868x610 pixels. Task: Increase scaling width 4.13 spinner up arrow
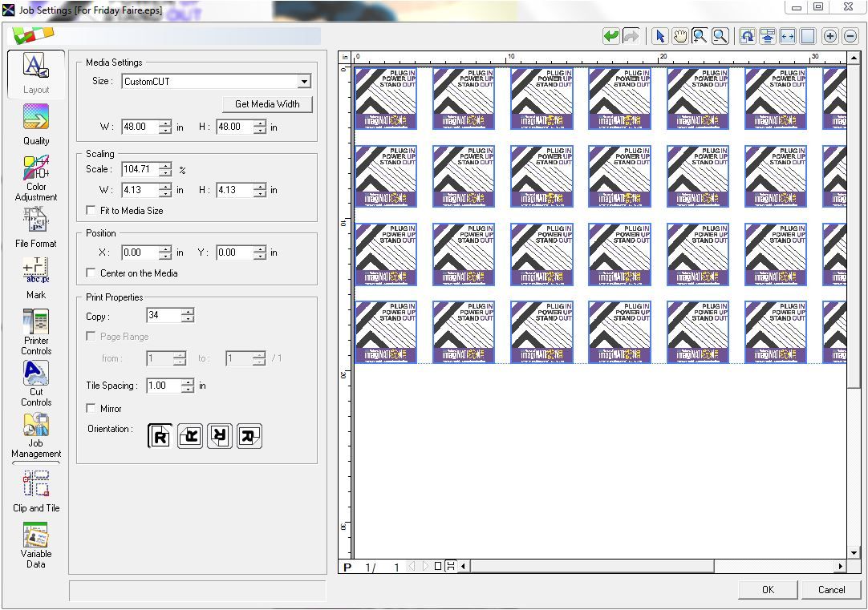click(165, 187)
